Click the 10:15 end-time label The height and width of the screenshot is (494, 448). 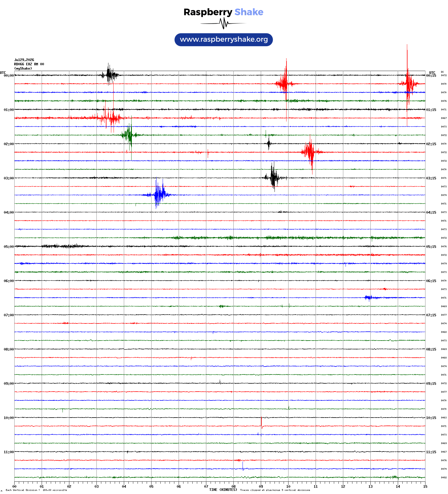431,418
